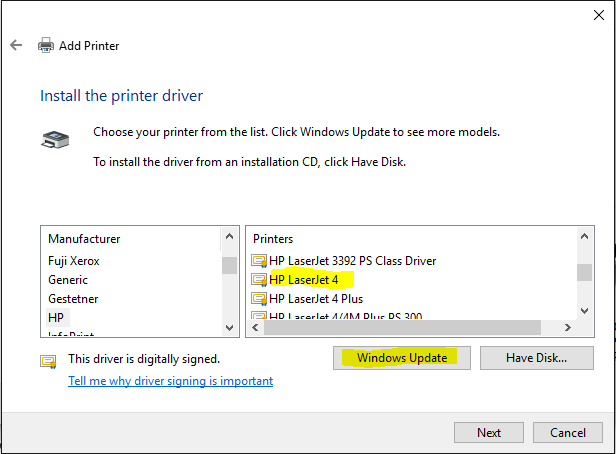
Task: Click the back arrow icon
Action: tap(15, 45)
